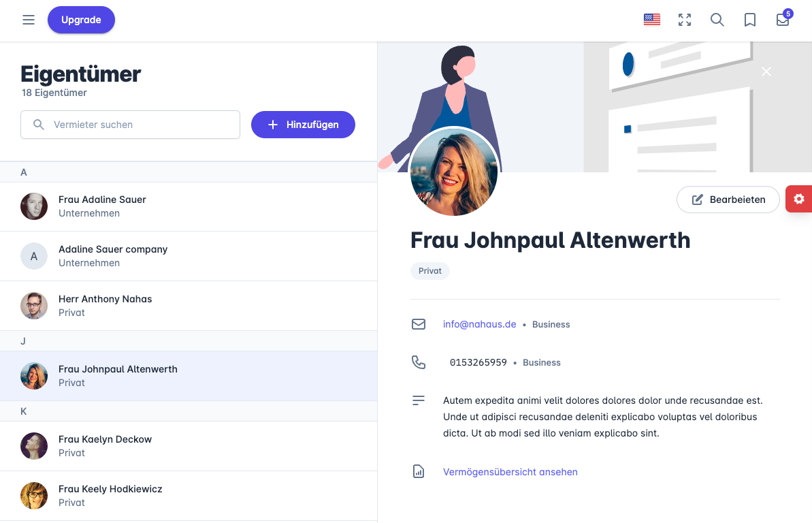812x523 pixels.
Task: Focus the Vermieter suchen search field
Action: tap(136, 125)
